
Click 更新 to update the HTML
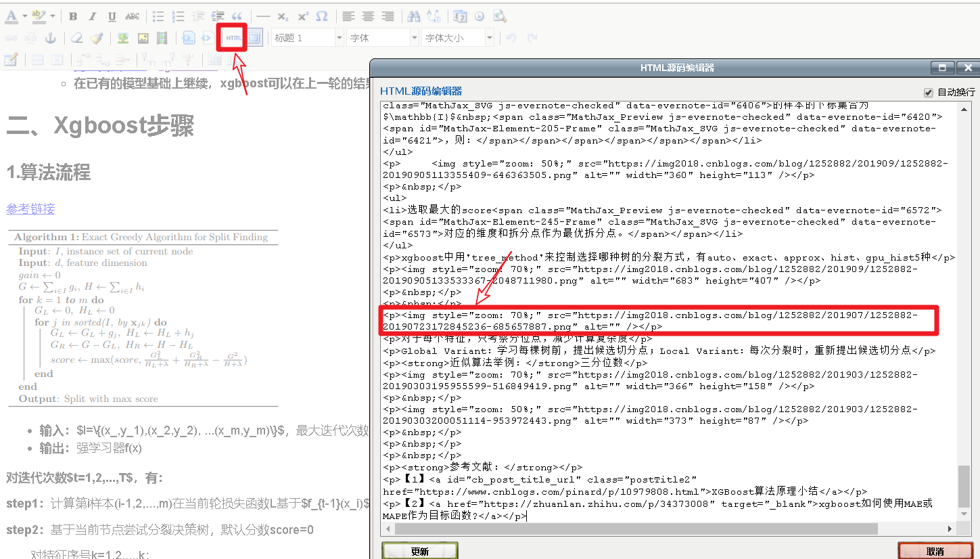pyautogui.click(x=420, y=551)
